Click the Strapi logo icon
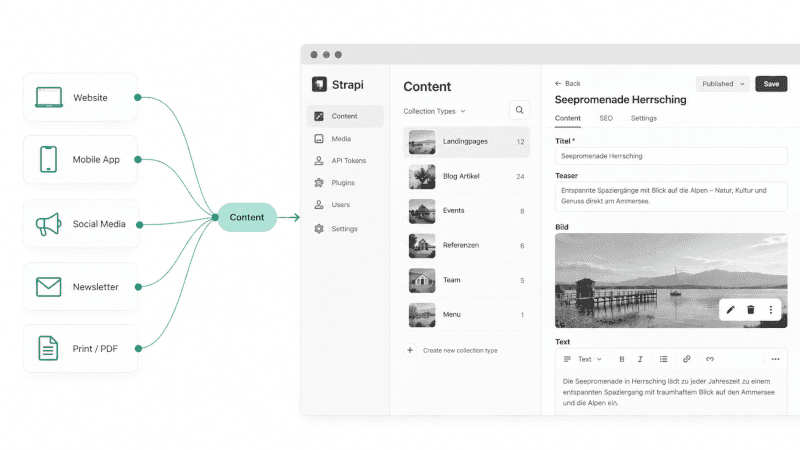 [319, 84]
